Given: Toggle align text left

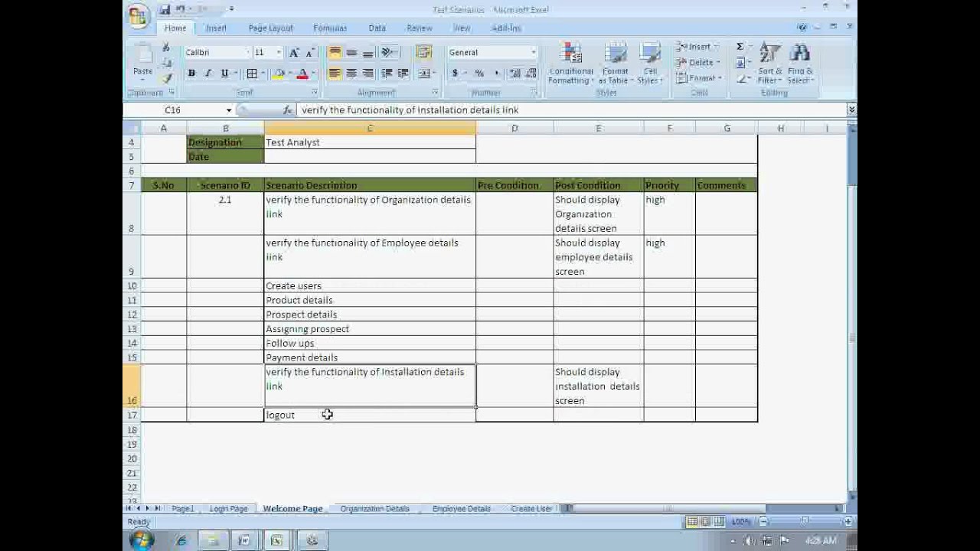Looking at the screenshot, I should [335, 73].
